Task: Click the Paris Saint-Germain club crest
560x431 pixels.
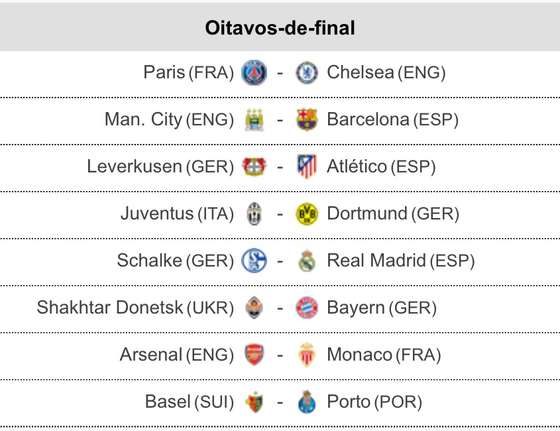Action: tap(254, 72)
